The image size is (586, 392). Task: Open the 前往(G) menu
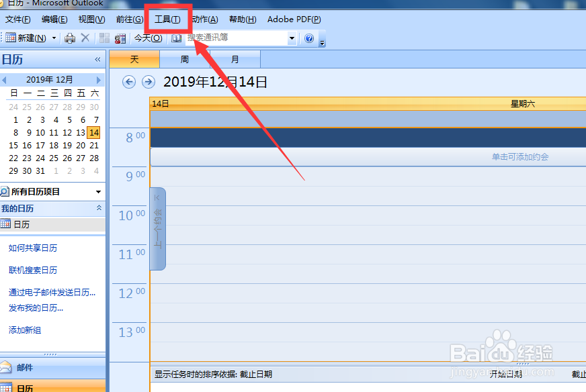[129, 19]
